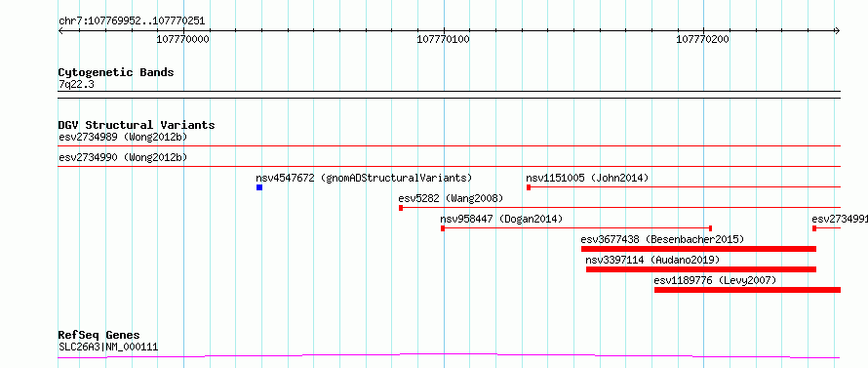Screen dimensions: 868x368
Task: Open esv5282 (Wang2008) label
Action: pos(451,198)
